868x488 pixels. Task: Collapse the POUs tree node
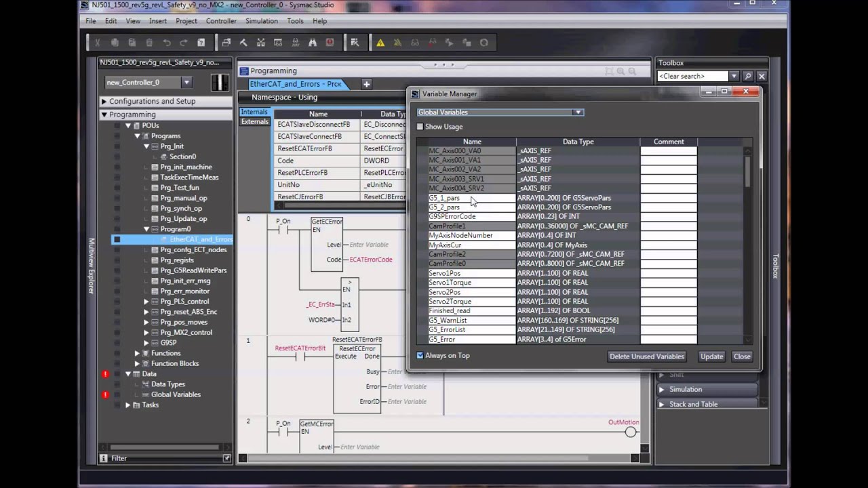pos(127,125)
